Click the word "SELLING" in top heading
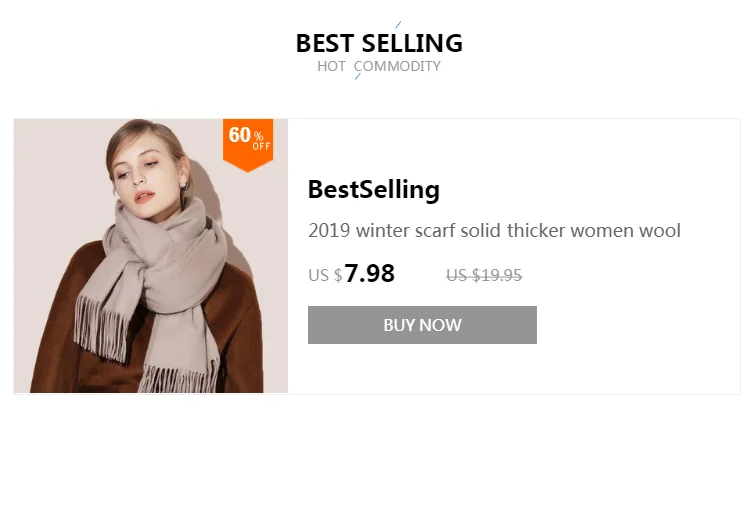This screenshot has width=750, height=506. 411,43
